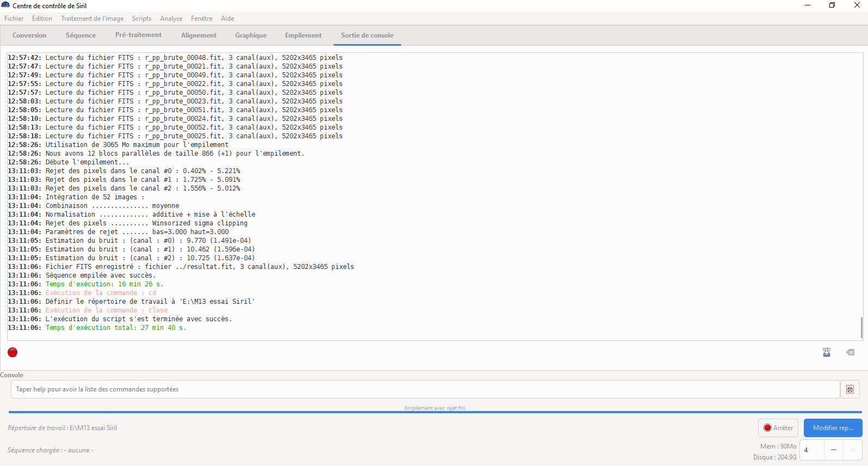Click the 'Fichier FITS enregistré' resultat.fit log line

pos(181,267)
